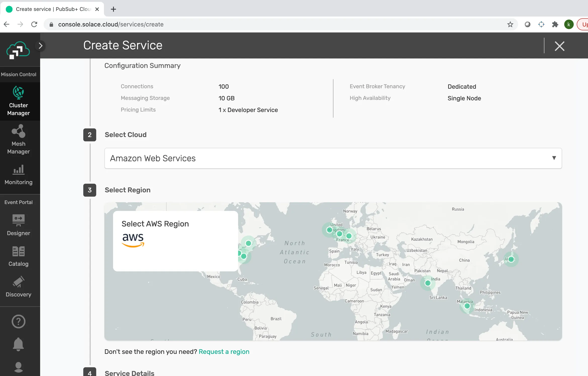Screen dimensions: 588x376
Task: Open the green 'k' Chrome profile avatar
Action: coord(569,24)
